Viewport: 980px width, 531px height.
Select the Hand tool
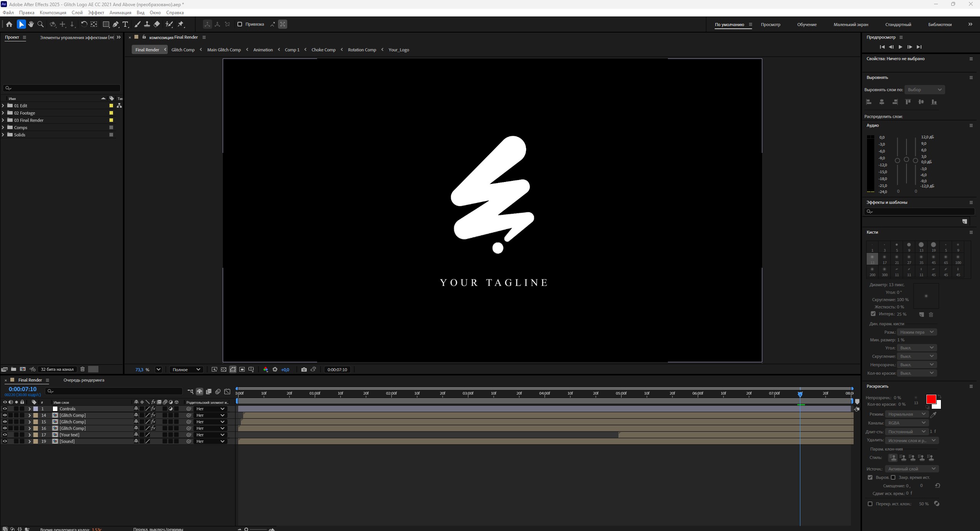tap(31, 24)
